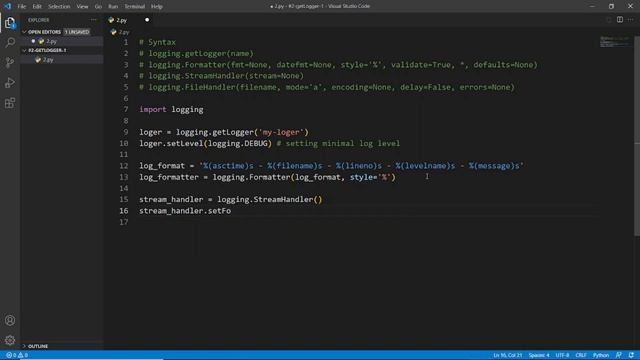
Task: Open the Terminal menu
Action: [x=135, y=7]
